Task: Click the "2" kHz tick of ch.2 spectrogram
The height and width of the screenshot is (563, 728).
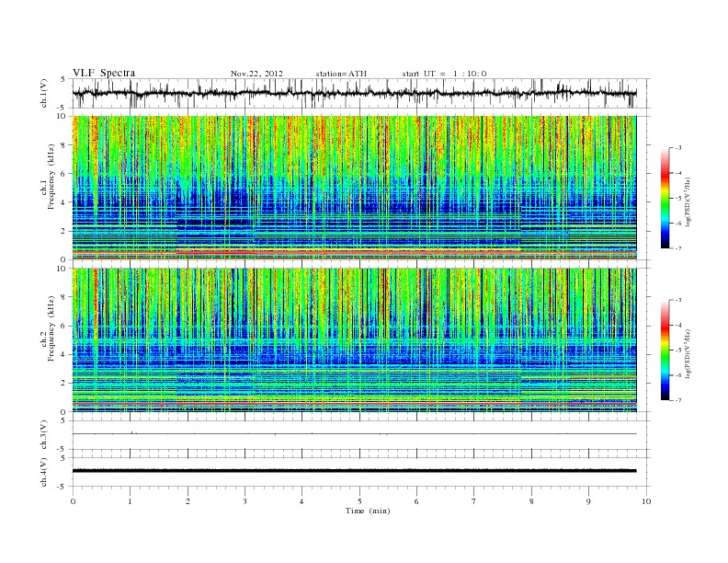Action: point(63,384)
